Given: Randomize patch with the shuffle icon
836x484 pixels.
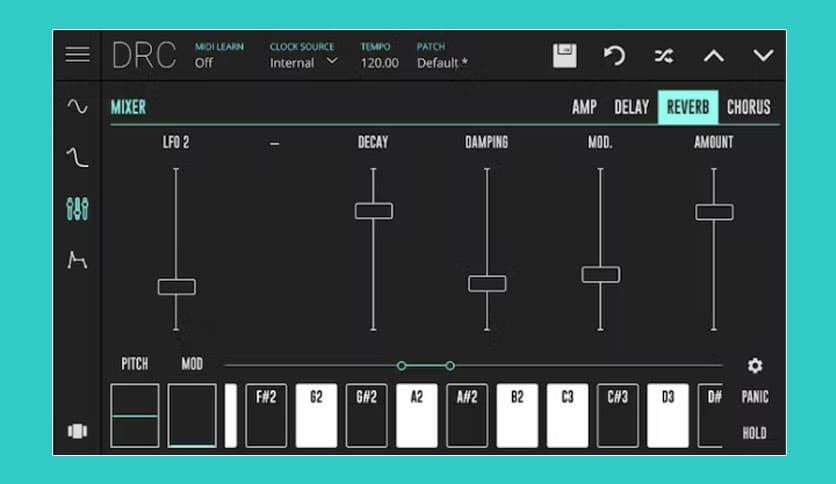Looking at the screenshot, I should point(663,56).
